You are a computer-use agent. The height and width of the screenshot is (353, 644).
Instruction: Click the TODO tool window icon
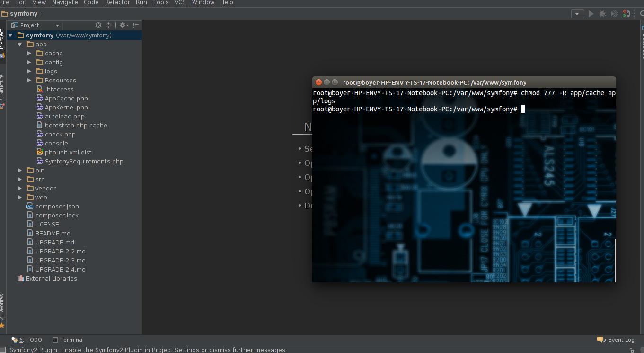tap(14, 340)
